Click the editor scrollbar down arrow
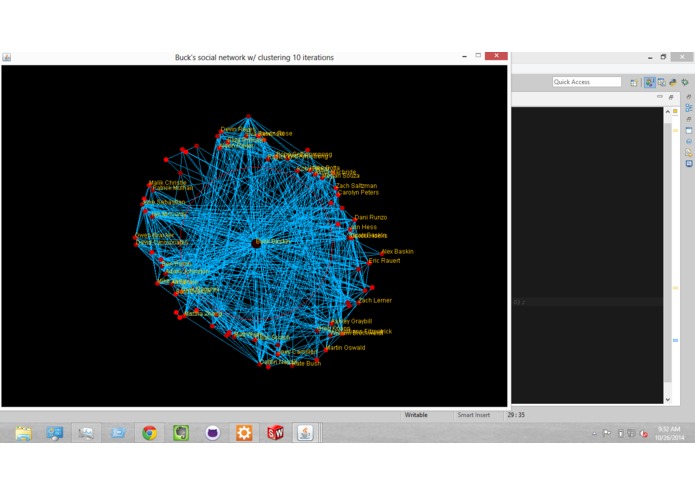This screenshot has height=494, width=695. coord(668,399)
